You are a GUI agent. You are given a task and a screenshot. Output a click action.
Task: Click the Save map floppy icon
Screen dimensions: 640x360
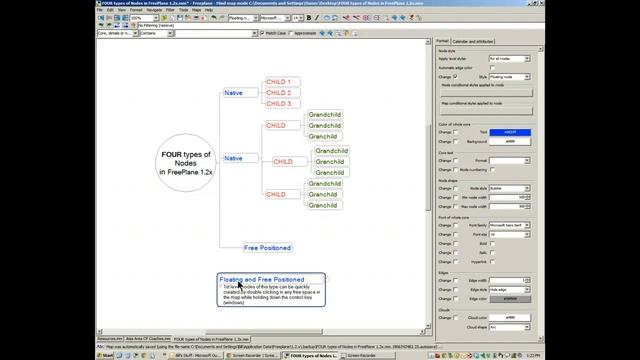pos(180,18)
